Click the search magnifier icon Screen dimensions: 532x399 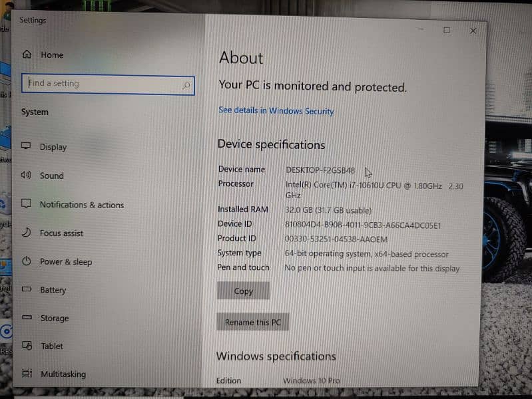click(x=186, y=85)
